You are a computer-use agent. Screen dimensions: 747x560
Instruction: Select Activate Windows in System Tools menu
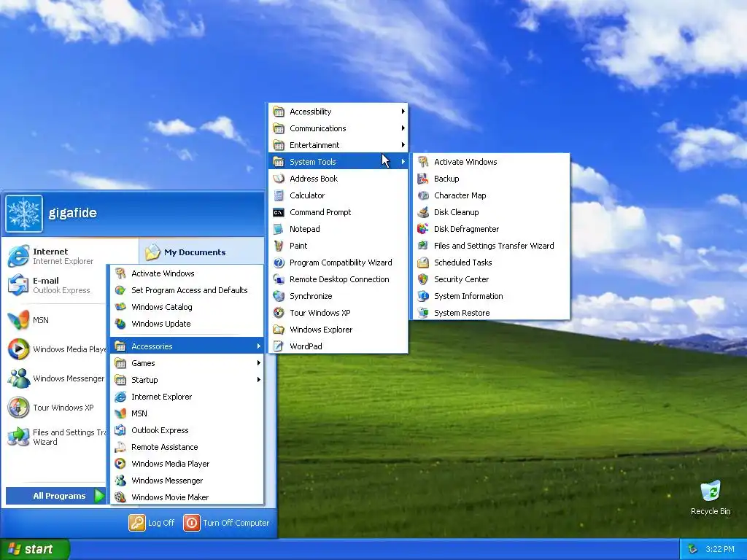point(491,162)
